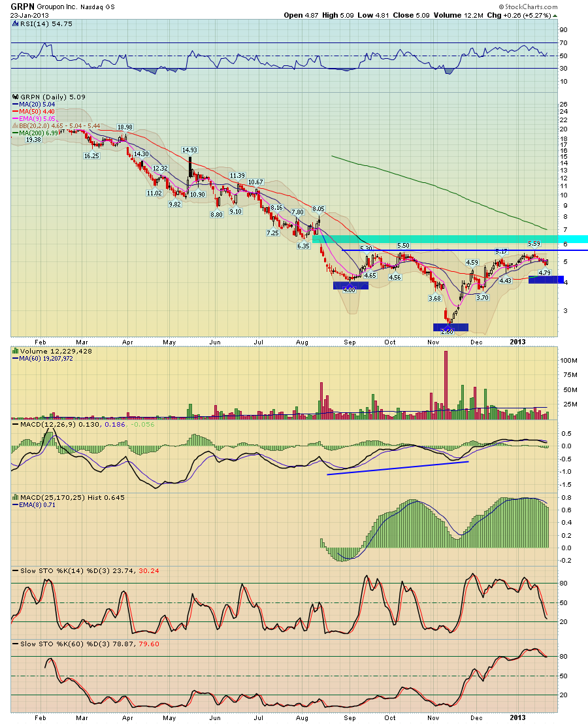Click the 10.67 price label
The width and height of the screenshot is (588, 724).
point(255,182)
